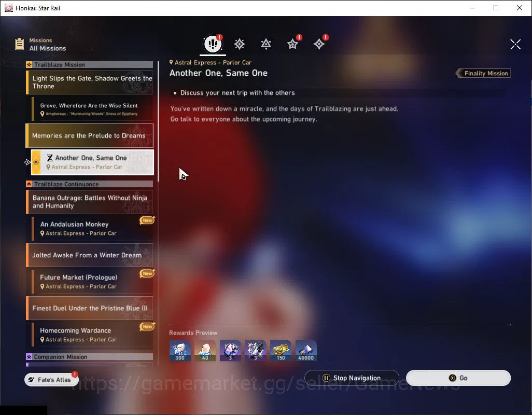Click the 40000 credits reward icon
Screen dimensions: 532x415
306,350
